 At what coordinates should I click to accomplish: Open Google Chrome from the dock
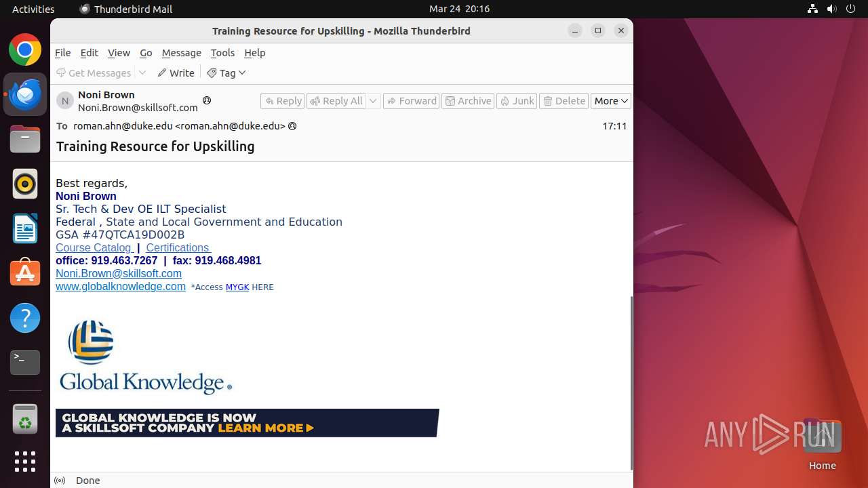[x=25, y=50]
